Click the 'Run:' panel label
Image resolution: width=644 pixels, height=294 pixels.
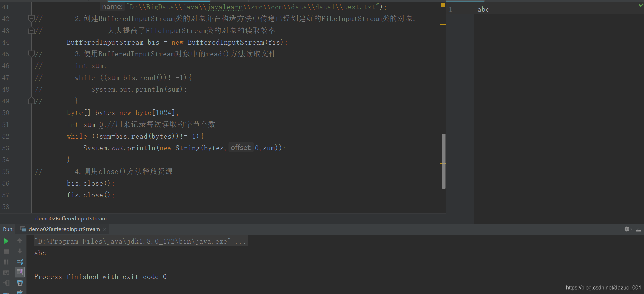pos(8,229)
